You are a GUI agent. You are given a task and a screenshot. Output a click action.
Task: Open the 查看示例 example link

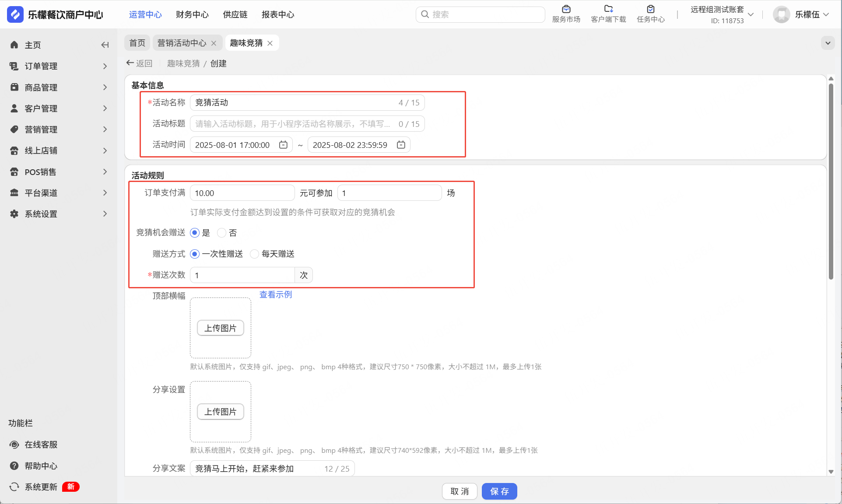[275, 294]
